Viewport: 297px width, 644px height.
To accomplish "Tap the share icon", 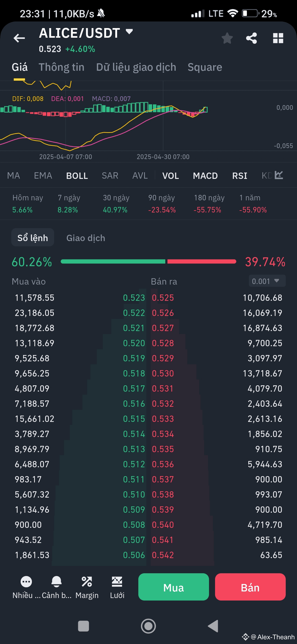I will [x=251, y=38].
